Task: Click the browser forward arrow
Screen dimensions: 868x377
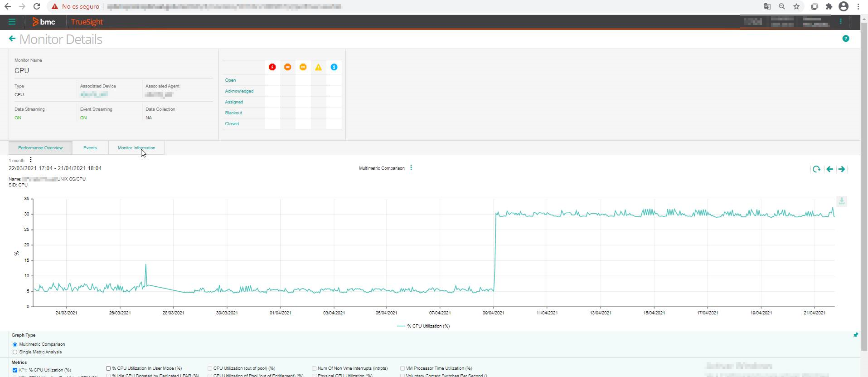Action: point(22,6)
